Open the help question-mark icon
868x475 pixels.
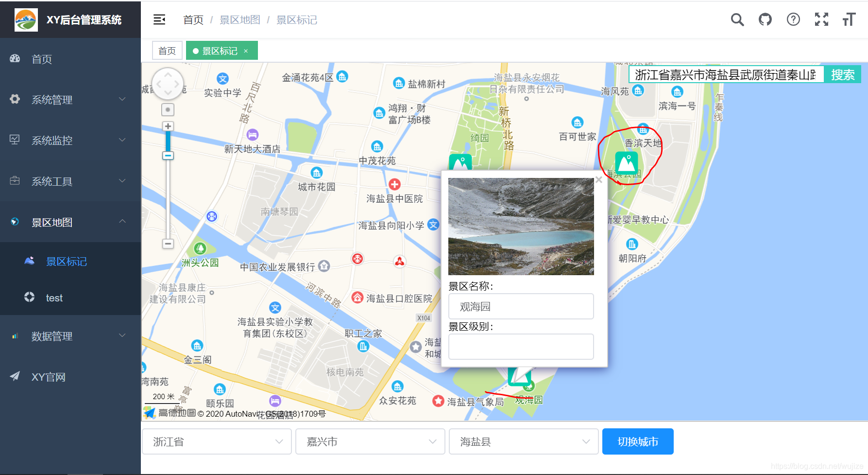[793, 19]
